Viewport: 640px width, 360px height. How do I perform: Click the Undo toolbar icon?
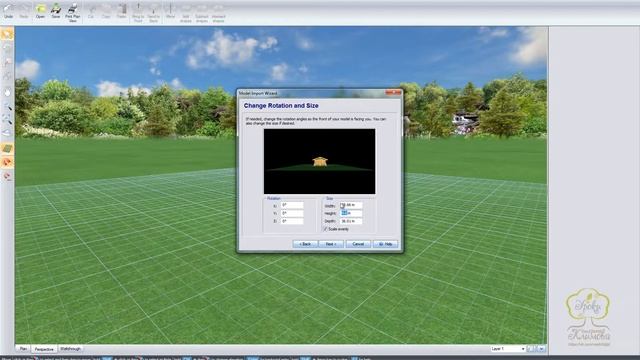(8, 11)
